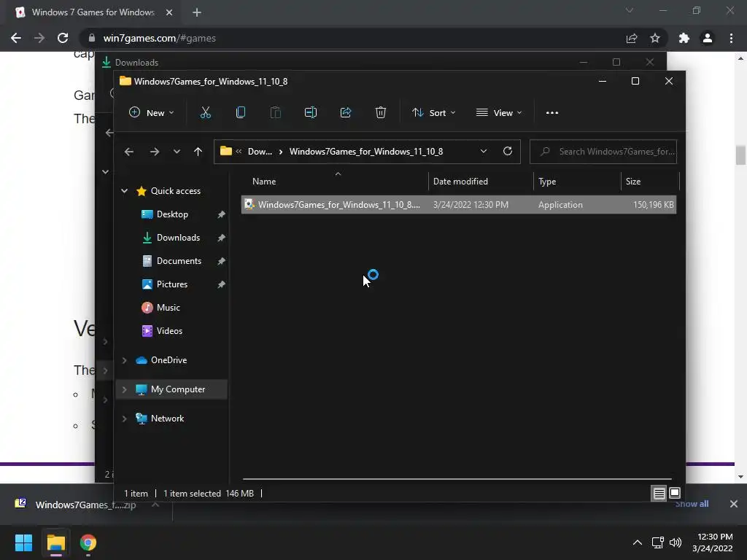
Task: Click the Rename icon in Explorer toolbar
Action: [x=311, y=113]
